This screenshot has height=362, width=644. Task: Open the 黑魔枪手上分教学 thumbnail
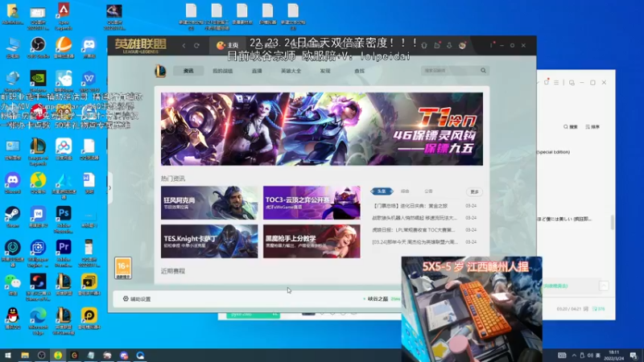coord(312,241)
